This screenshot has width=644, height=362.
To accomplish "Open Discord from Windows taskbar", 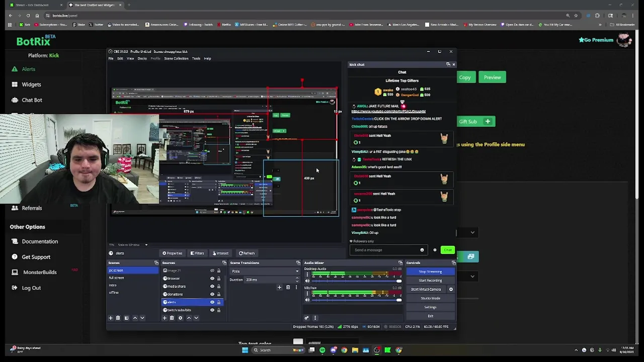I will coord(334,350).
